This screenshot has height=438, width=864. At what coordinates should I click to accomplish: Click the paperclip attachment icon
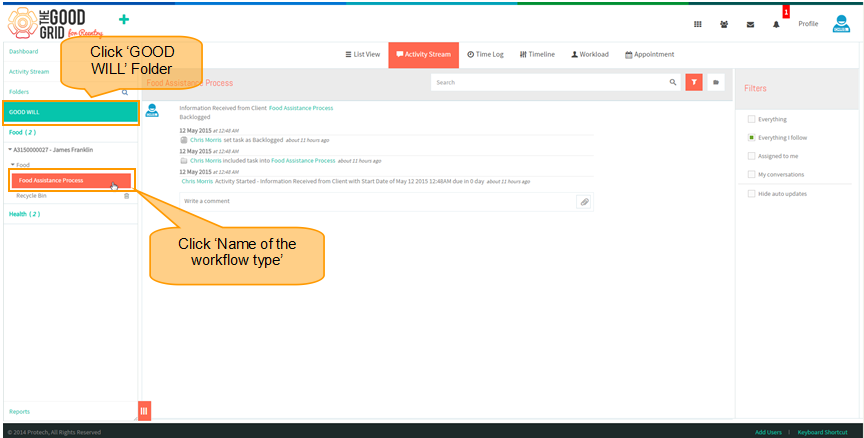point(585,202)
